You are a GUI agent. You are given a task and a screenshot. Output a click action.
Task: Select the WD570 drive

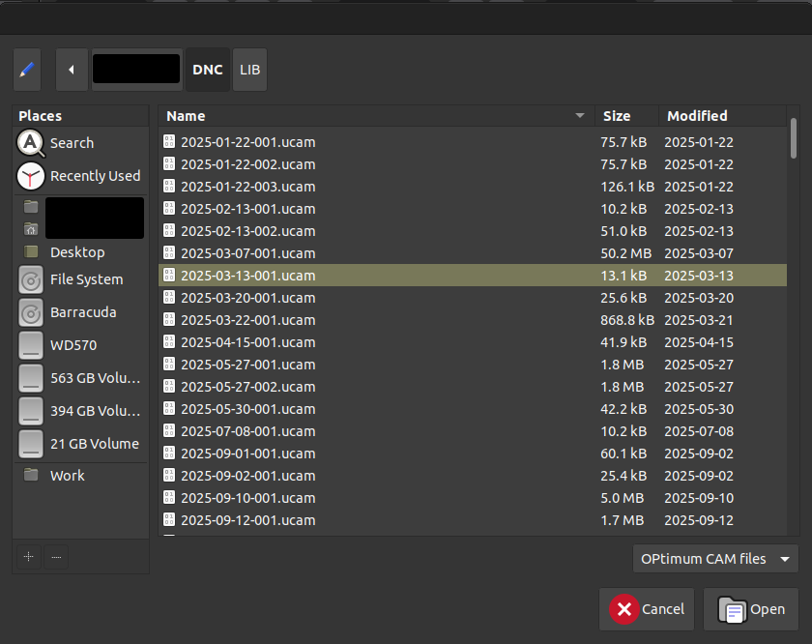pos(72,345)
